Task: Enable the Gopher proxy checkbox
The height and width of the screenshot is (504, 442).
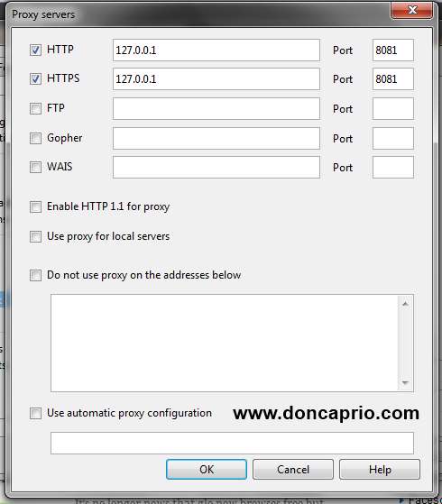Action: (35, 138)
